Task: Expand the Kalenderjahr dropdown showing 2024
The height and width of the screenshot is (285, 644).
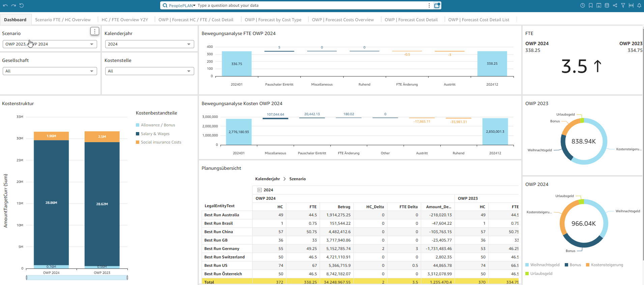Action: point(149,44)
